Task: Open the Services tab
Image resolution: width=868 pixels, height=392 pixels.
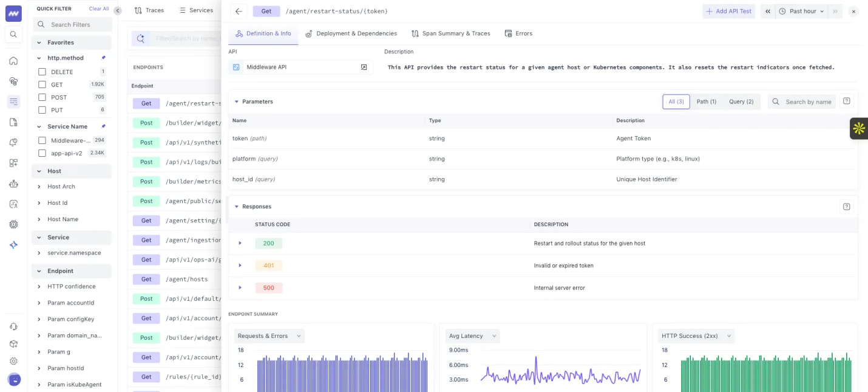Action: tap(197, 10)
